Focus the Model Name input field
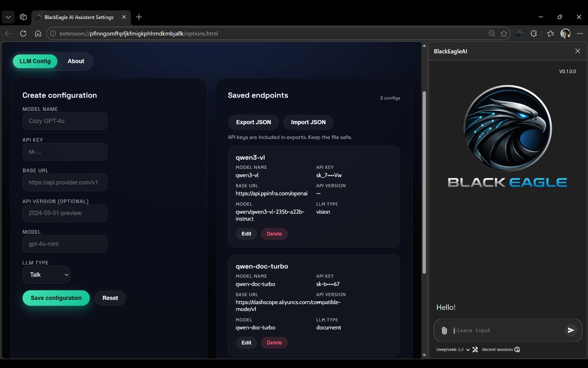This screenshot has width=588, height=368. coord(65,121)
